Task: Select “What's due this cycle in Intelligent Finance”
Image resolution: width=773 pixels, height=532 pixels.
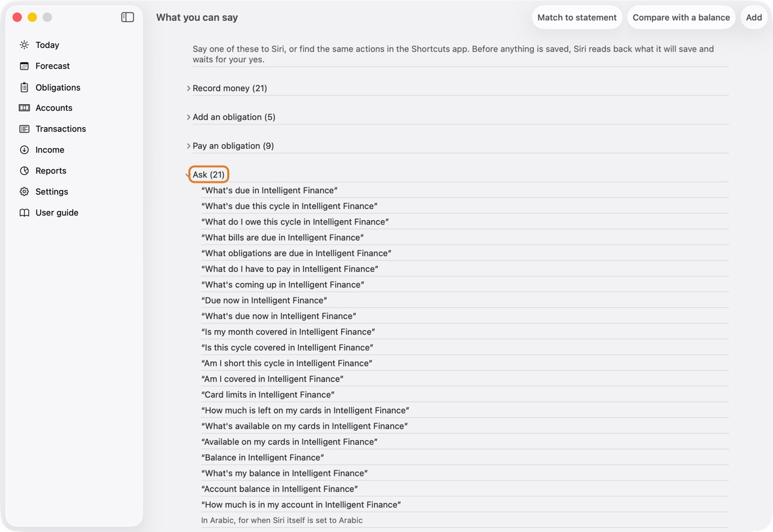Action: pyautogui.click(x=290, y=206)
